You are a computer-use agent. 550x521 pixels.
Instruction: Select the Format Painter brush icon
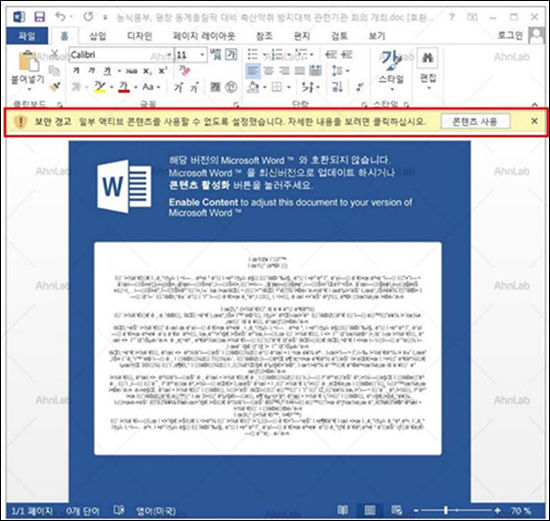tap(55, 87)
